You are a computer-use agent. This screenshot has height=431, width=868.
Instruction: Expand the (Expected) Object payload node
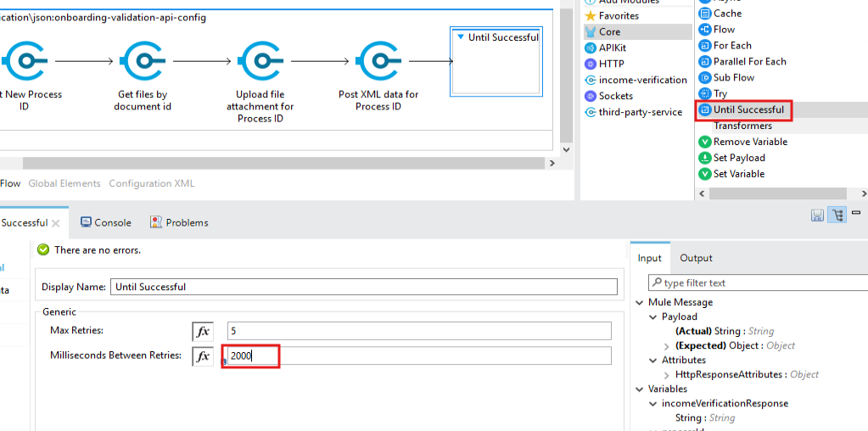point(666,346)
